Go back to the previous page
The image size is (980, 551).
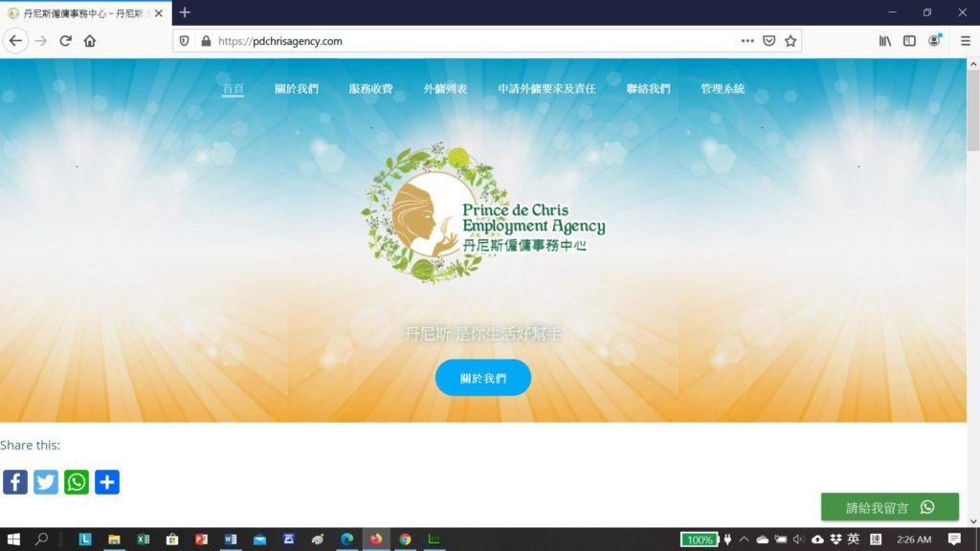pyautogui.click(x=15, y=41)
